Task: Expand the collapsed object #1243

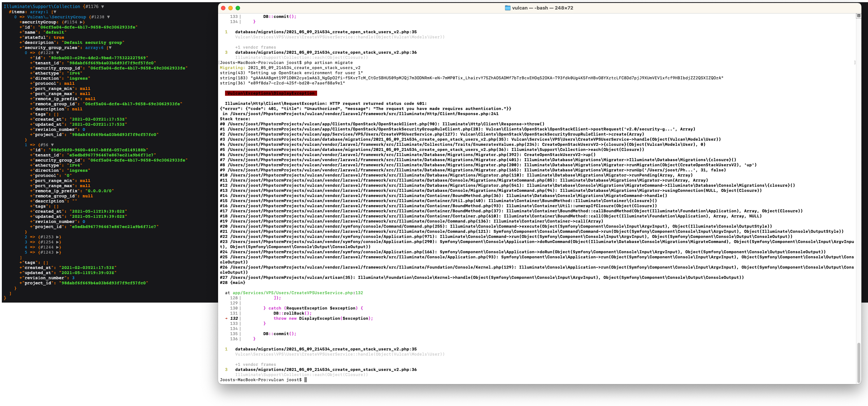Action: [x=58, y=252]
